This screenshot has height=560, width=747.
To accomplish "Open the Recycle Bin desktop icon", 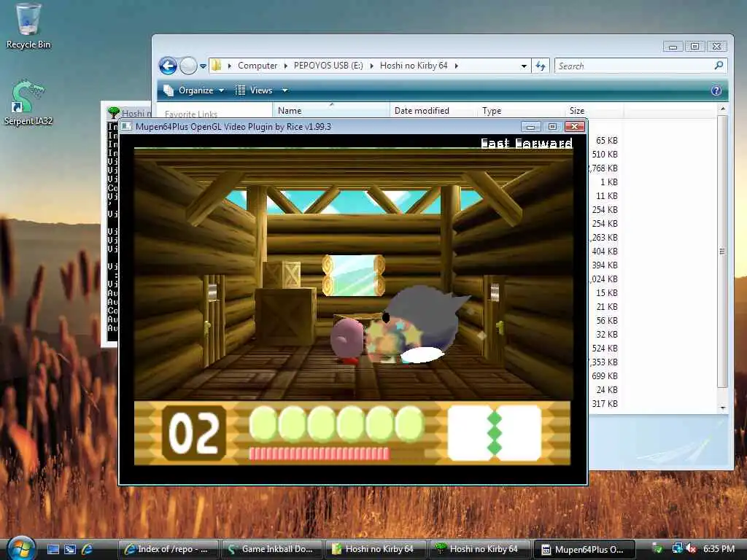I will coord(28,26).
